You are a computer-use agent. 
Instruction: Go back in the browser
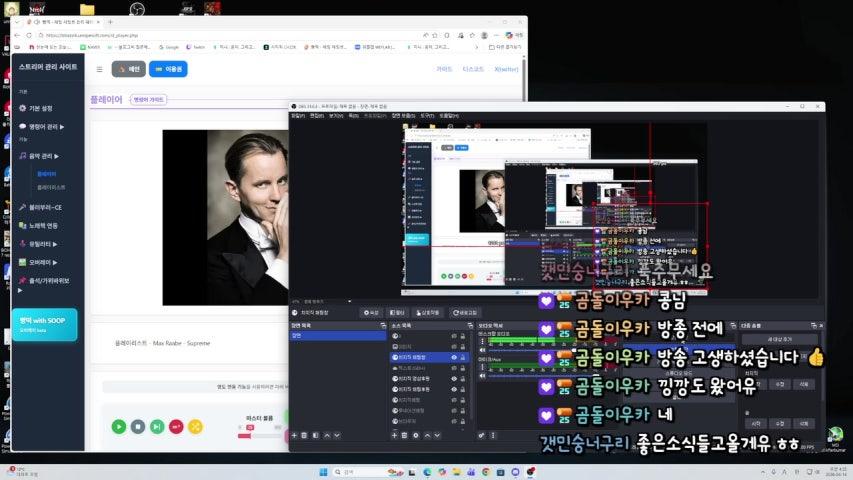[x=17, y=35]
